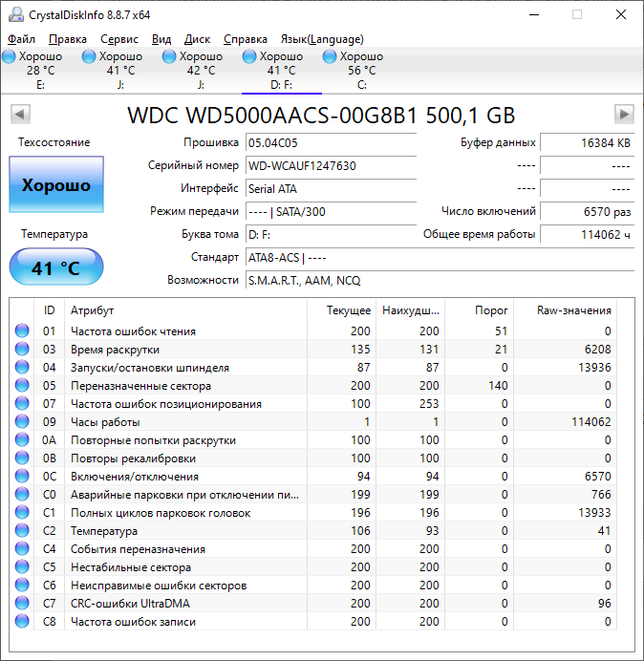
Task: Click the 16384 KB buffer size field
Action: 587,143
